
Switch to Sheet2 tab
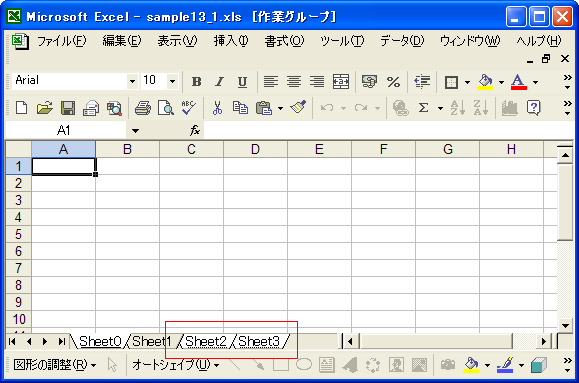pos(206,342)
